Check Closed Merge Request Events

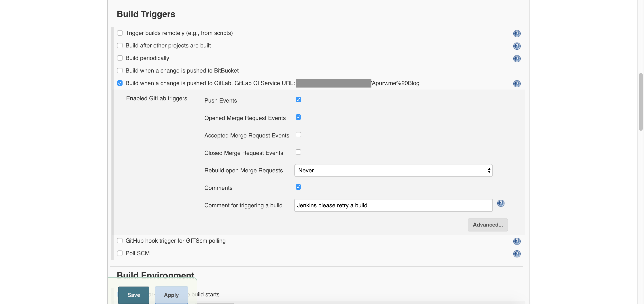click(x=298, y=152)
